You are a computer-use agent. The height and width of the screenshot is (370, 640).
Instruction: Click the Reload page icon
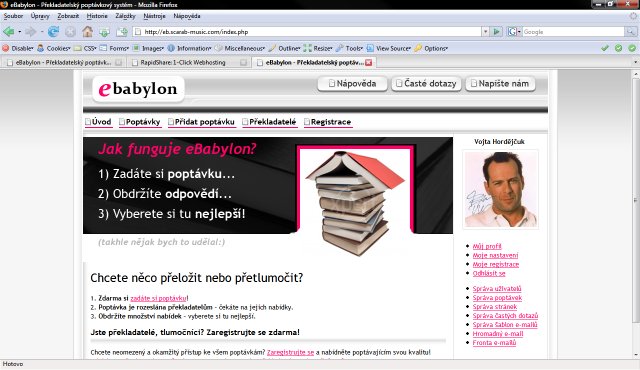pyautogui.click(x=53, y=31)
